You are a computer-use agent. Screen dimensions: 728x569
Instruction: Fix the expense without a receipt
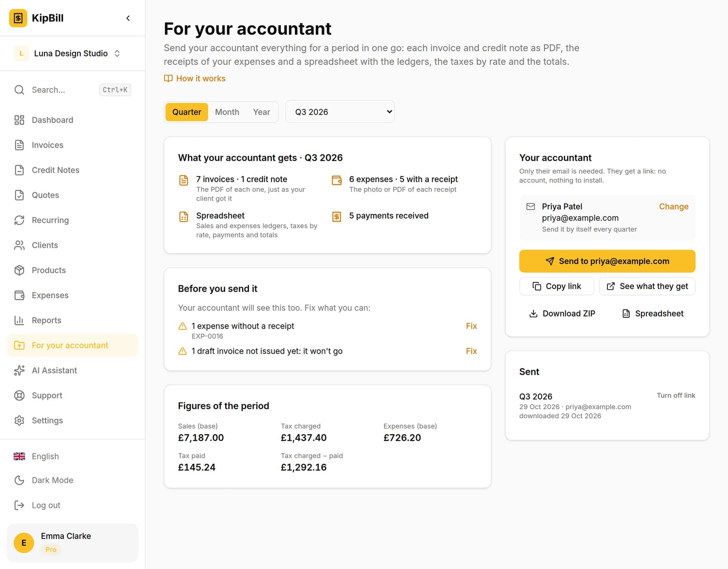pos(471,326)
